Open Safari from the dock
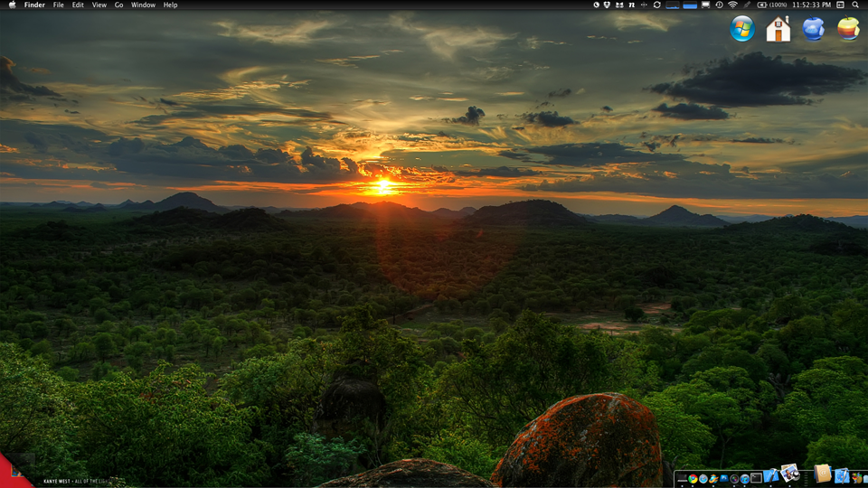 click(703, 479)
